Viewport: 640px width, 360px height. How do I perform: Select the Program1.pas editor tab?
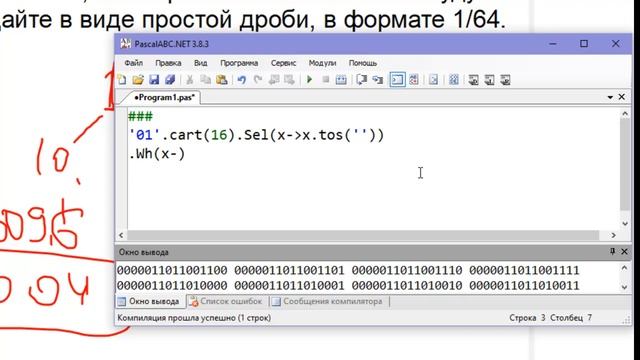164,98
